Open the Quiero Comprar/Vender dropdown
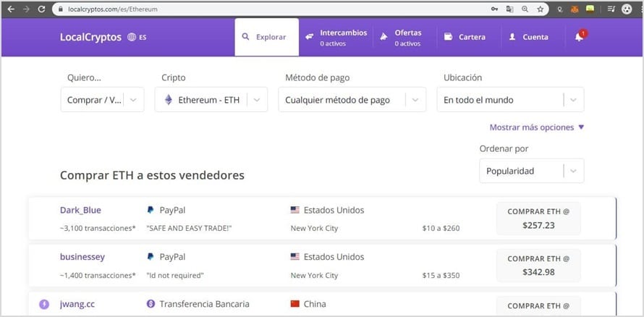Image resolution: width=644 pixels, height=317 pixels. point(102,100)
